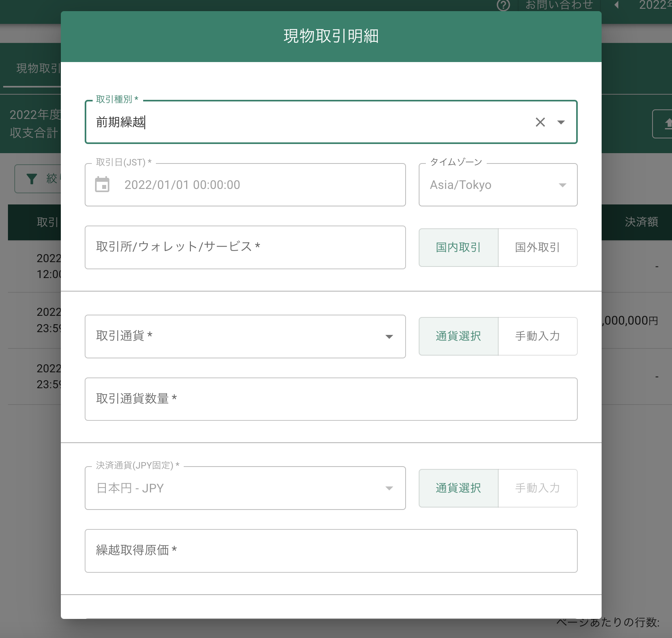Click the 取引通貨数量 input field
The image size is (672, 638).
pos(331,399)
